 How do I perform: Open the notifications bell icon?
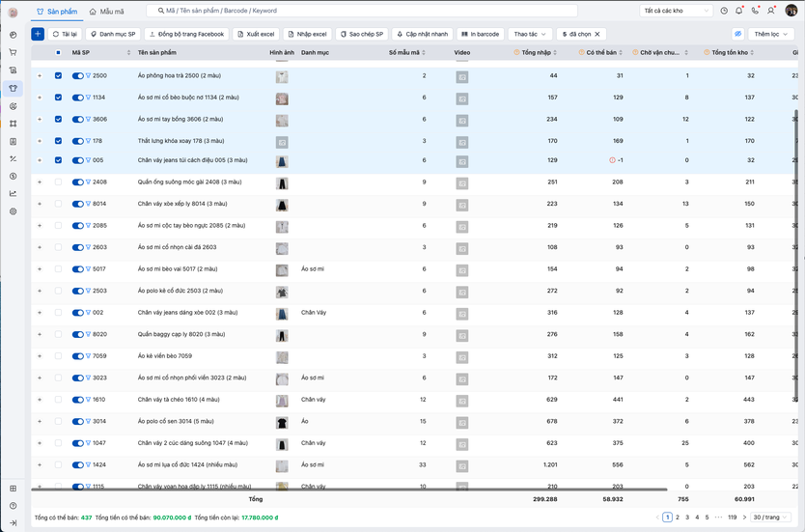click(739, 11)
